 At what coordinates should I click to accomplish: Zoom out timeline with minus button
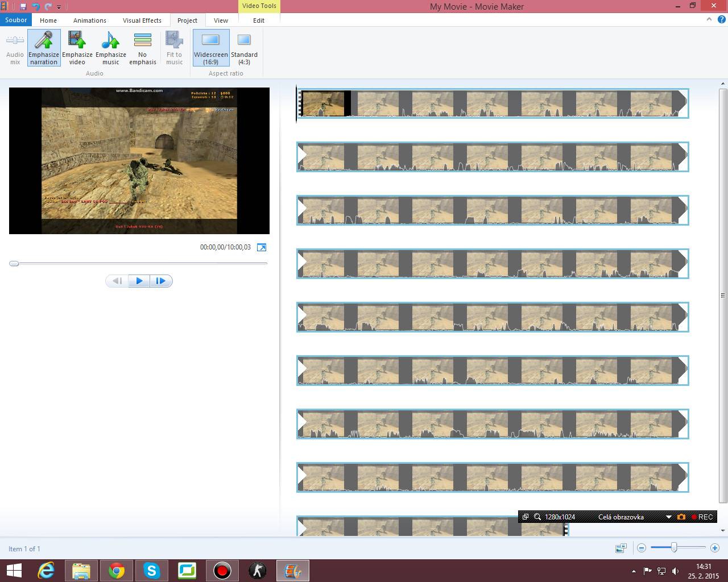(x=642, y=548)
